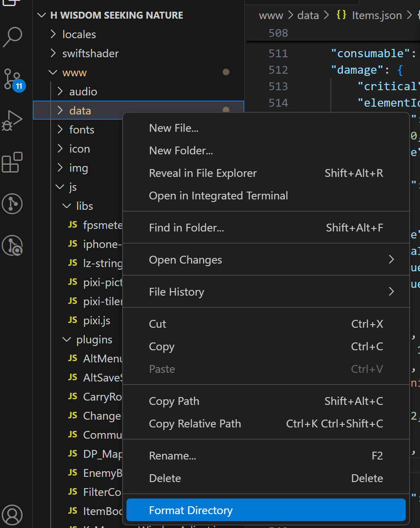
Task: Open the GitLens inspect activity bar icon
Action: (12, 245)
